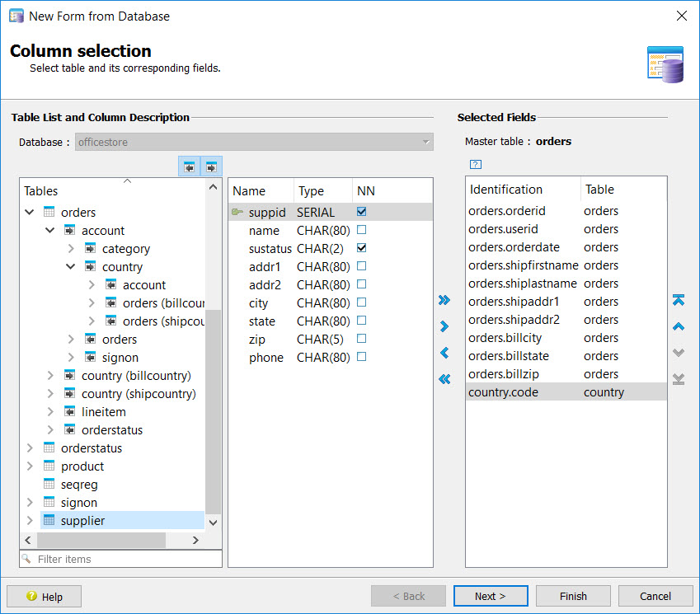Viewport: 700px width, 614px height.
Task: Remove all fields using the double left arrow
Action: coord(444,379)
